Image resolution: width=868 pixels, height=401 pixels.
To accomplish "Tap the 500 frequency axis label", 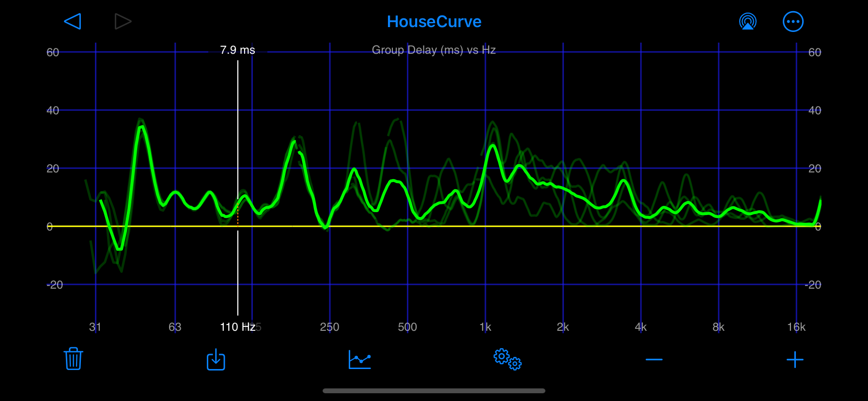I will pyautogui.click(x=407, y=327).
